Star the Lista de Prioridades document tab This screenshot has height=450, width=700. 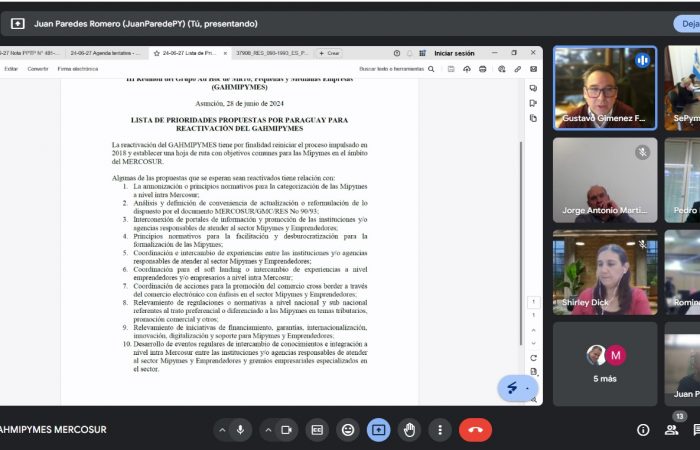point(157,53)
